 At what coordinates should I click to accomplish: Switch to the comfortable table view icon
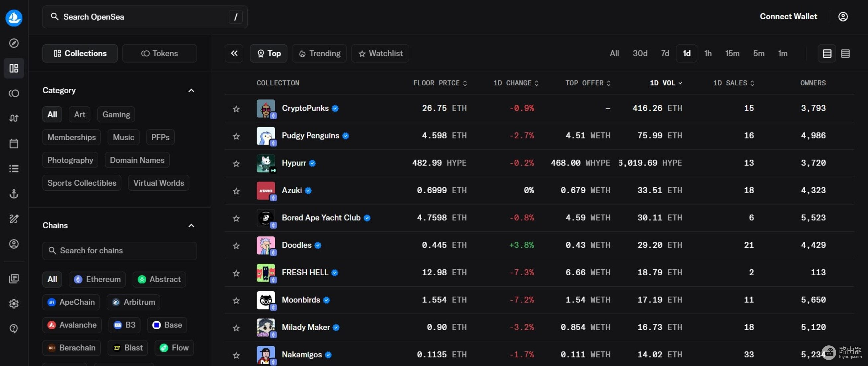click(x=827, y=53)
